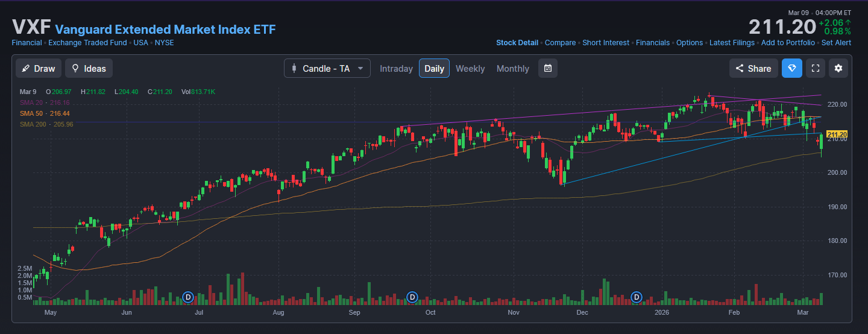
Task: Open the Short Interest link
Action: 606,43
